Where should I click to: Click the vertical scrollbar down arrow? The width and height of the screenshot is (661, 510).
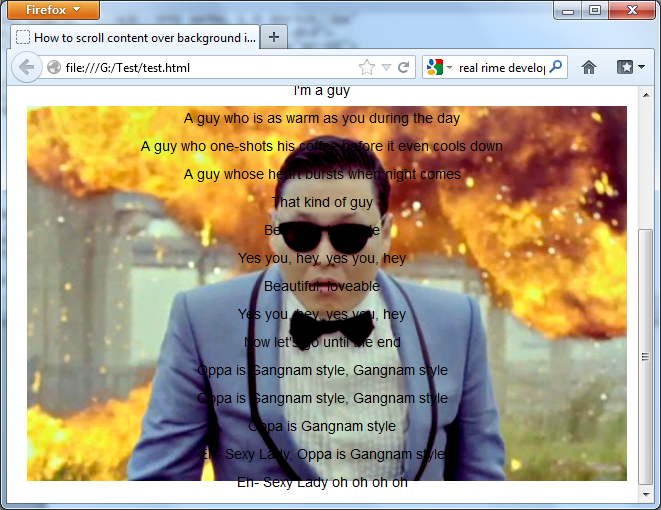(x=646, y=495)
